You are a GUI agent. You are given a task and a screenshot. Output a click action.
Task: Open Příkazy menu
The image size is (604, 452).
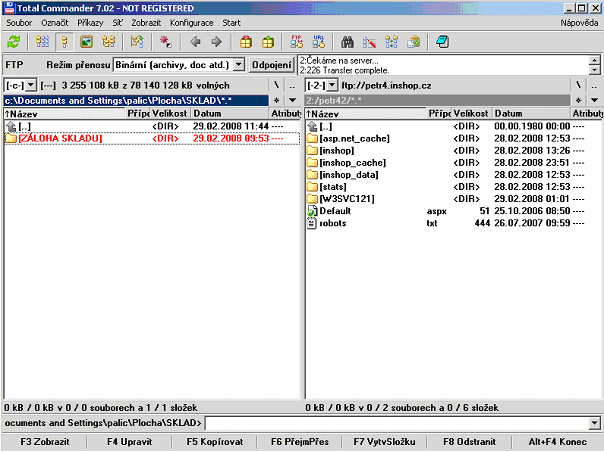[90, 23]
